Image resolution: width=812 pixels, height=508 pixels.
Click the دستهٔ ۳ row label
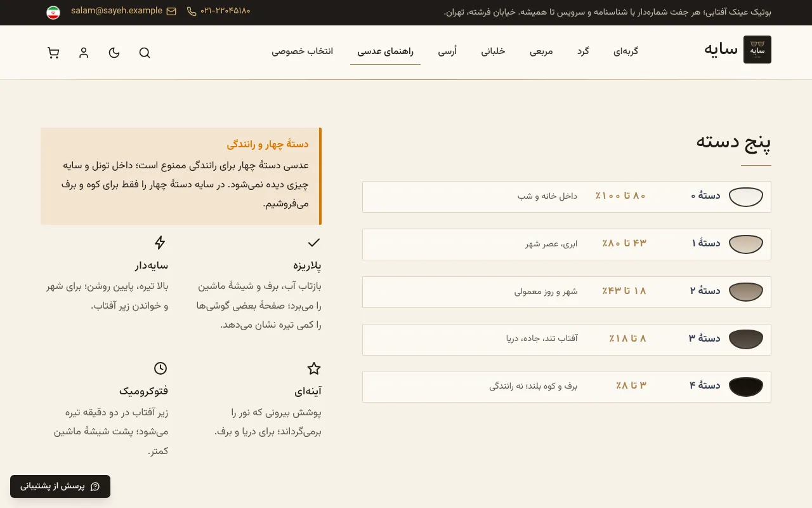click(705, 338)
